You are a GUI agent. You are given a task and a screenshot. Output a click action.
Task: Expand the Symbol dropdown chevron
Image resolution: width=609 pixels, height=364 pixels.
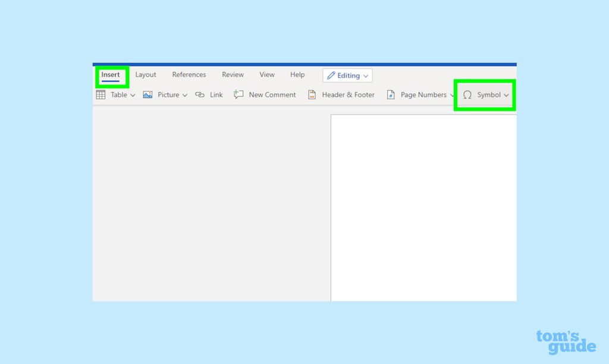tap(507, 95)
